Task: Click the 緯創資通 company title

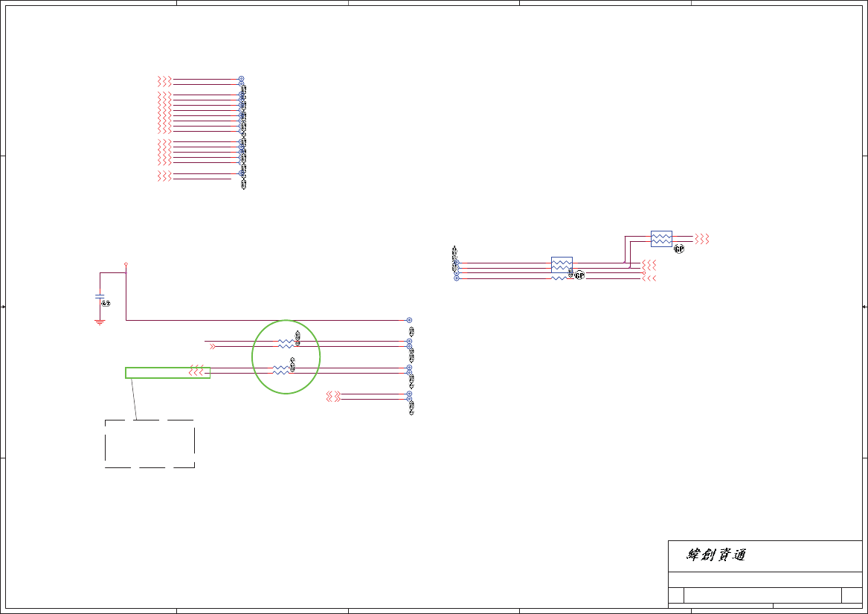Action: 716,554
